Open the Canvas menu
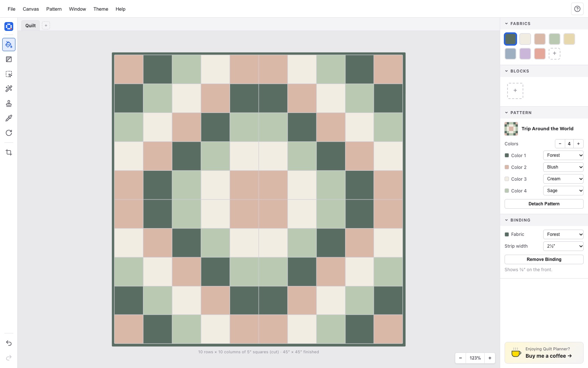Screen dimensions: 588x368 coord(31,9)
